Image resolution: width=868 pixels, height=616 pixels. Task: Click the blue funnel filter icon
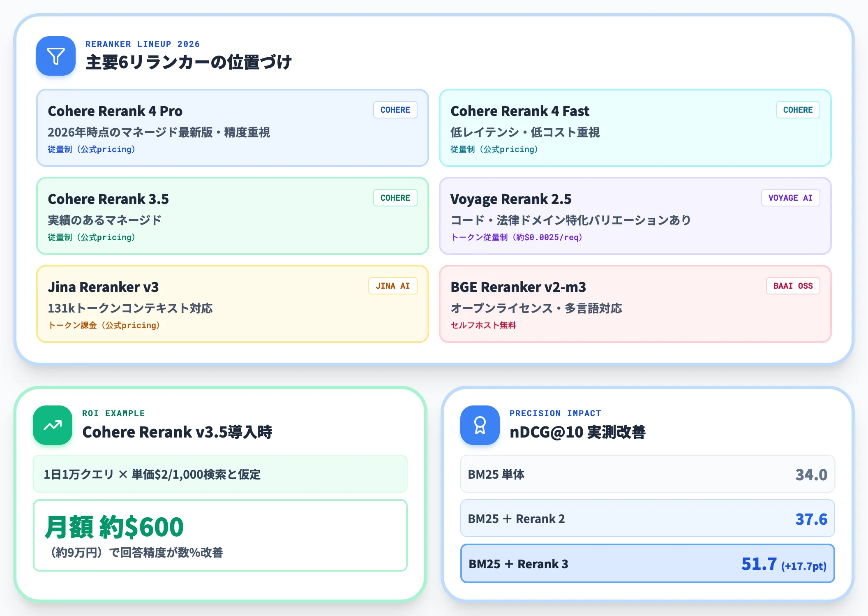(56, 56)
